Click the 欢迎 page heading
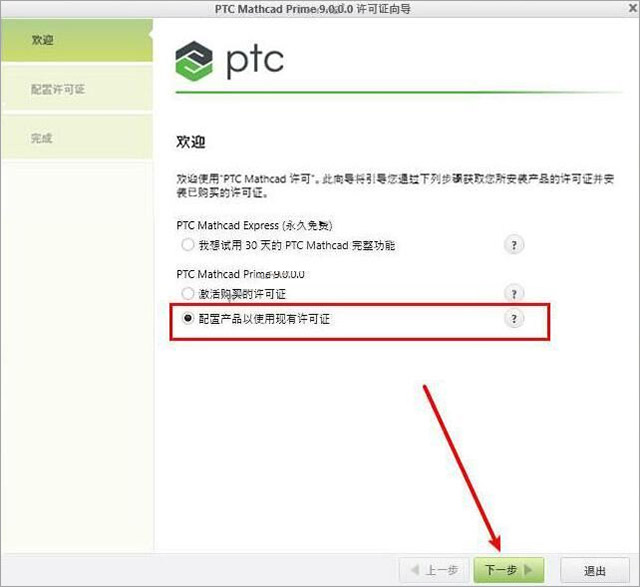 point(191,142)
